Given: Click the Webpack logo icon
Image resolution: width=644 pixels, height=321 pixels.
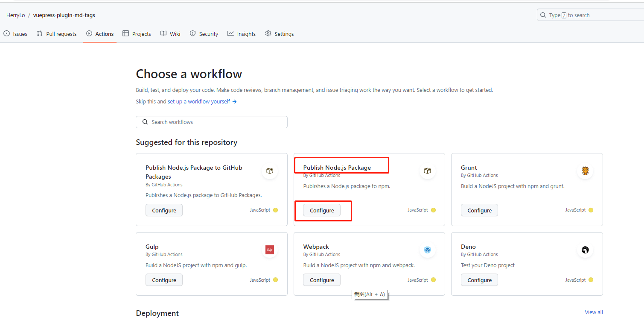Looking at the screenshot, I should coord(428,250).
